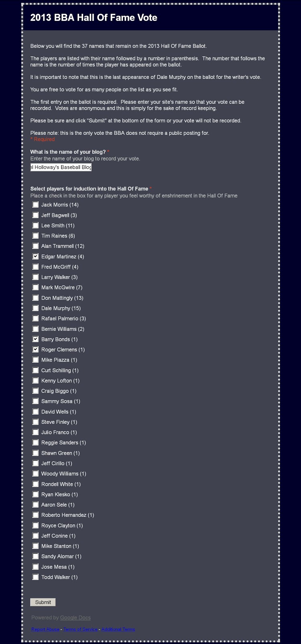This screenshot has width=301, height=644.
Task: Open the Google Docs link
Action: (75, 617)
